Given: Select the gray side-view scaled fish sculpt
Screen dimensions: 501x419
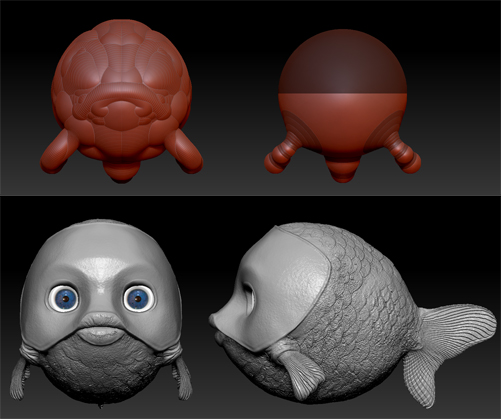Looking at the screenshot, I should tap(353, 315).
